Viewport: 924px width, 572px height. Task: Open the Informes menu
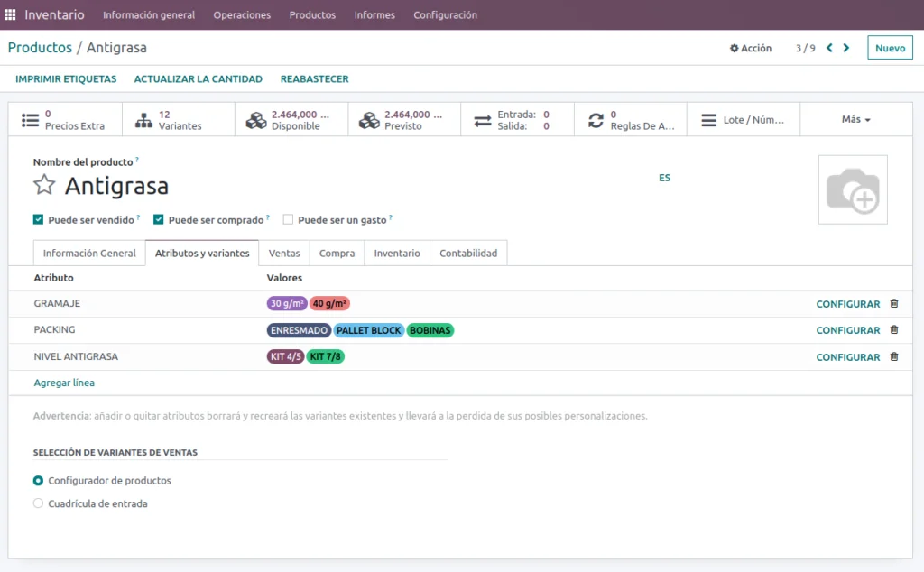coord(374,14)
